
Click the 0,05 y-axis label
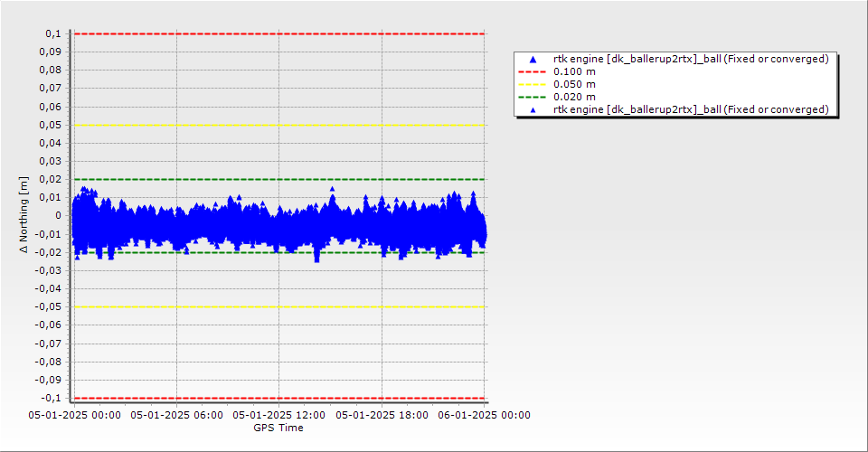[51, 125]
